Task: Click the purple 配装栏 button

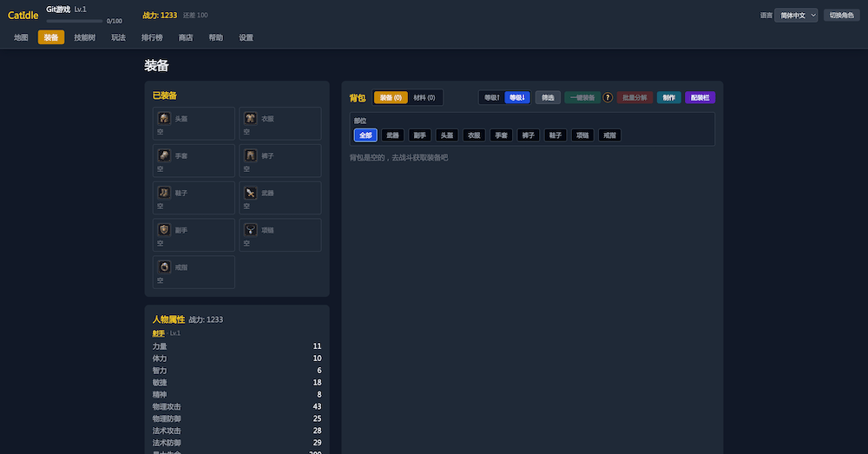Action: tap(700, 97)
